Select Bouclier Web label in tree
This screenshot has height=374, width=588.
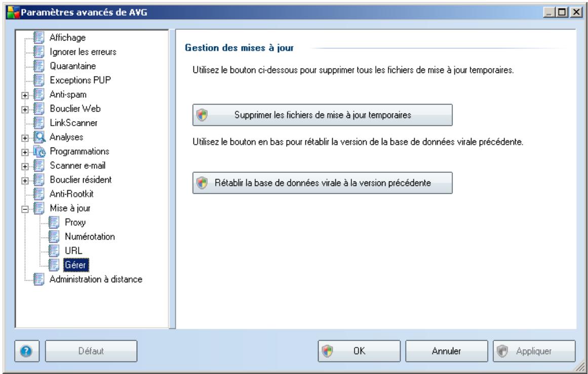click(75, 109)
